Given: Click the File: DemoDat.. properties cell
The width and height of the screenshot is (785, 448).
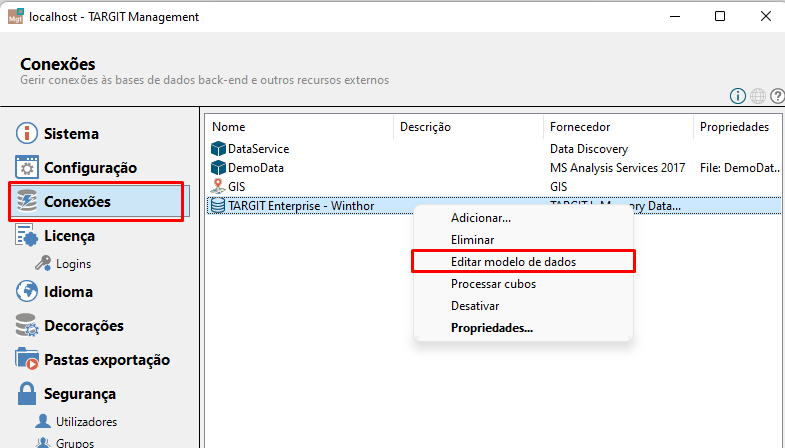Looking at the screenshot, I should pos(739,168).
